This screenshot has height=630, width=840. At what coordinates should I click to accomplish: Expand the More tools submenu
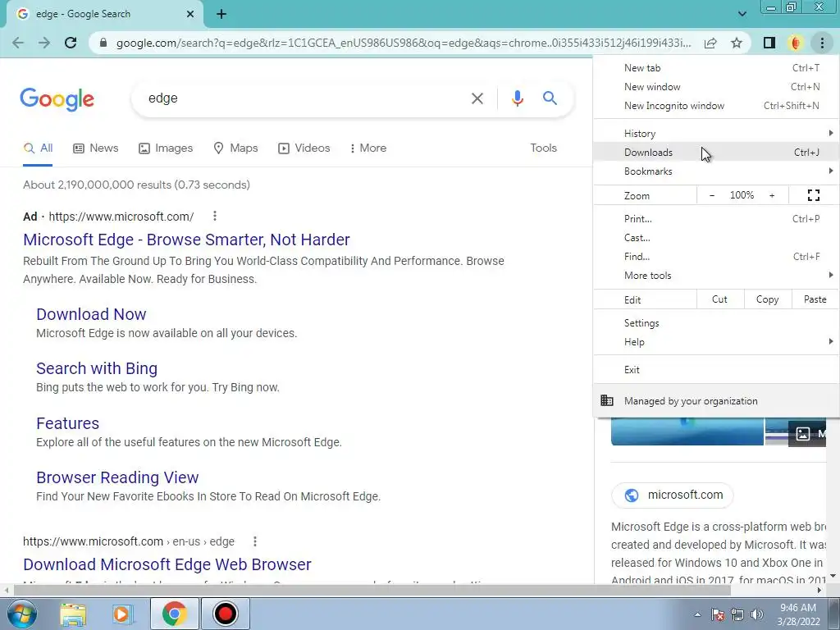(716, 276)
